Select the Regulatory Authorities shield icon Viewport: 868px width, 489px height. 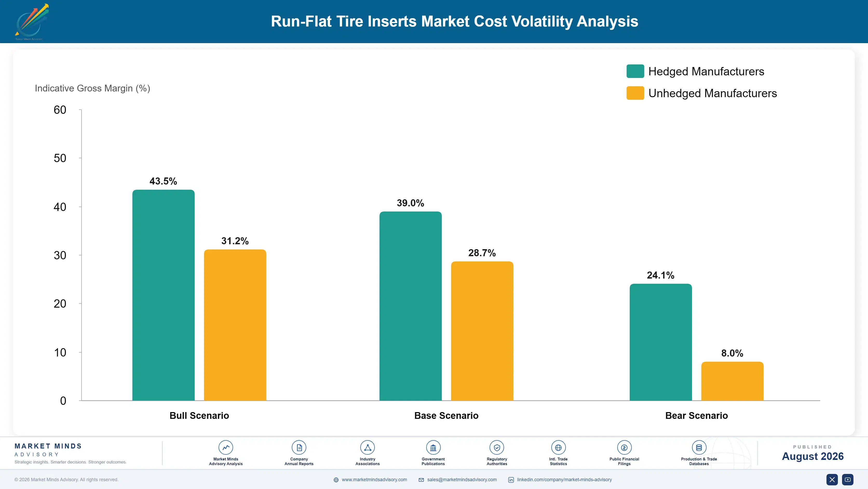497,447
